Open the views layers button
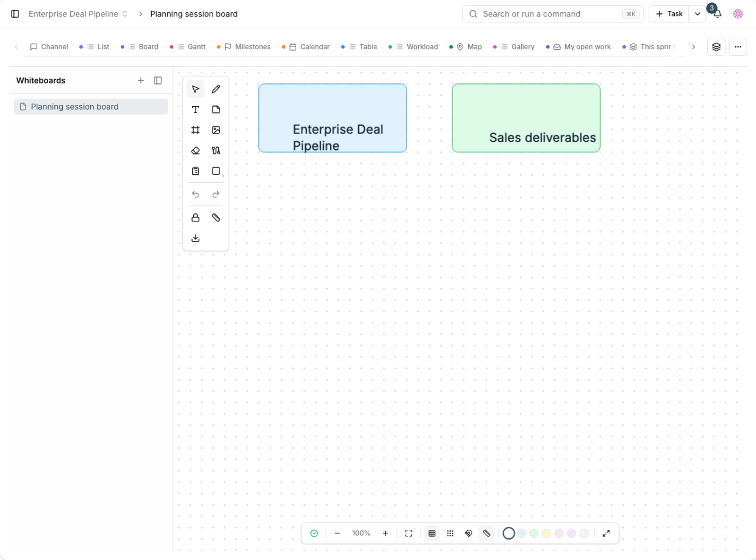This screenshot has width=756, height=560. pyautogui.click(x=716, y=47)
